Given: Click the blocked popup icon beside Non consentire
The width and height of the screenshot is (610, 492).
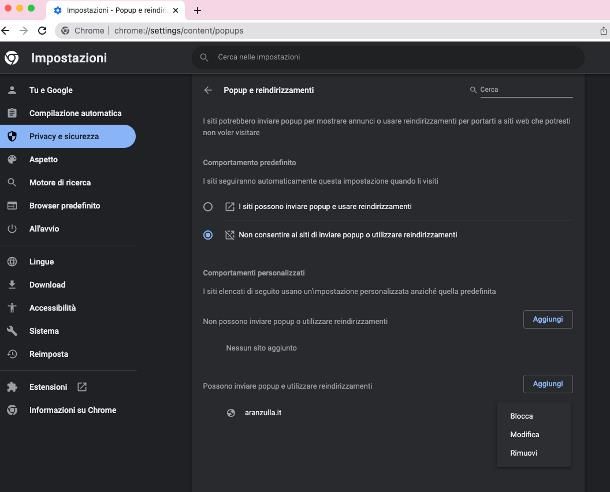Looking at the screenshot, I should (230, 235).
